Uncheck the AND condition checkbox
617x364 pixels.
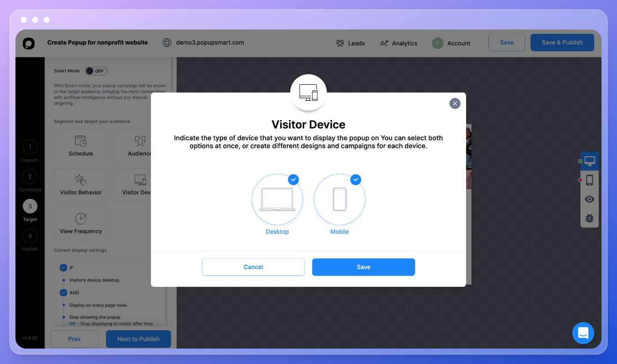pyautogui.click(x=63, y=293)
